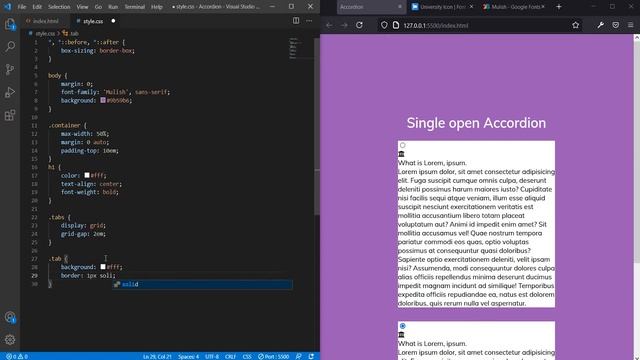Click the VS Code minimap
Screen dimensions: 640x360
pos(302,48)
